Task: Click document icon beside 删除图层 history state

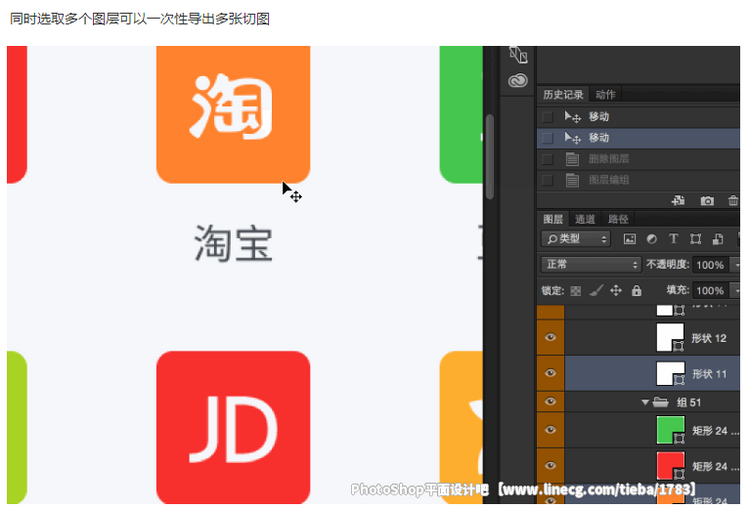Action: click(572, 159)
